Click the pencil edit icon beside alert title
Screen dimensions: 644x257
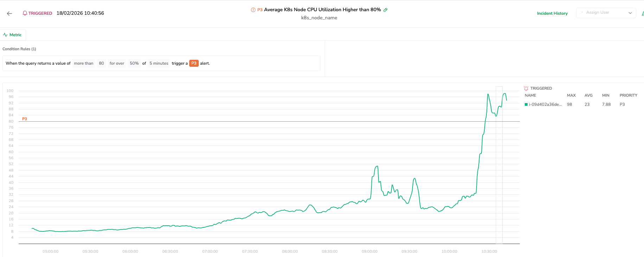tap(385, 10)
